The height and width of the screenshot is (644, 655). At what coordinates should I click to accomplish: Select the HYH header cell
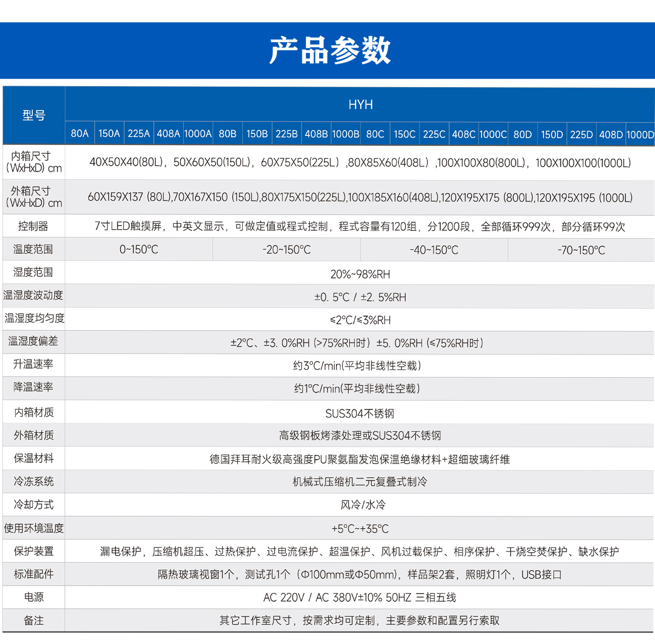coord(360,105)
